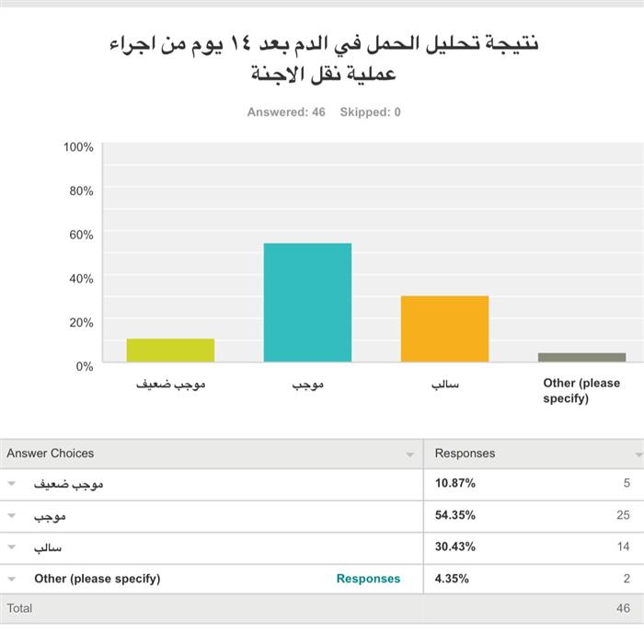Open the Answer Choices column sort dropdown

pyautogui.click(x=409, y=454)
